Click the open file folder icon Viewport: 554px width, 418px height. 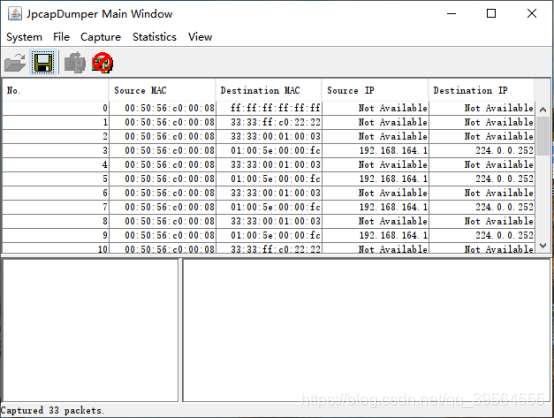15,63
